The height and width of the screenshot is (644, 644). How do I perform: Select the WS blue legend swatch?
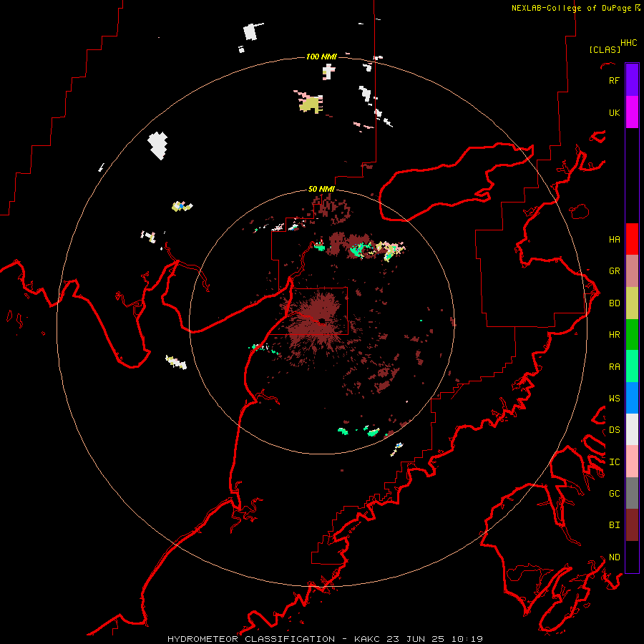point(632,398)
